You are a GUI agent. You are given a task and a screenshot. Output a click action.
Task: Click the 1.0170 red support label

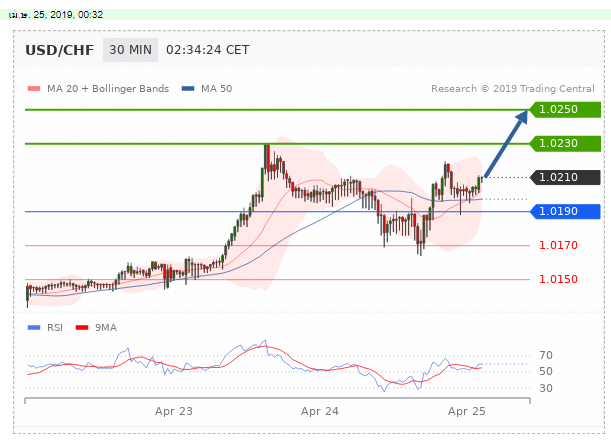pyautogui.click(x=558, y=245)
